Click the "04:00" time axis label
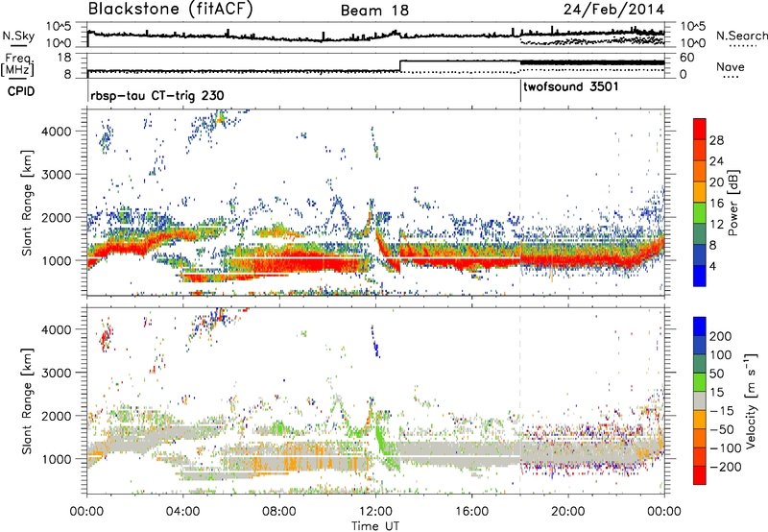Viewport: 768px width, 532px height. point(183,511)
